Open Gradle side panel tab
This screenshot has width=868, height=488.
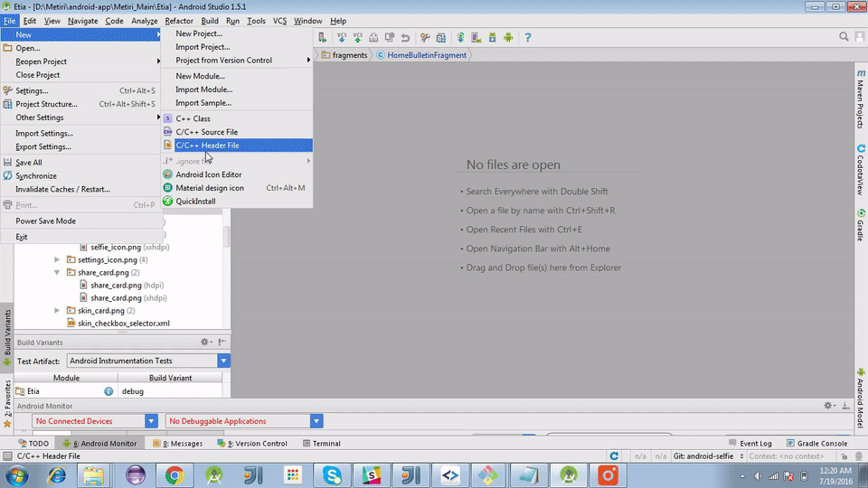click(x=861, y=226)
